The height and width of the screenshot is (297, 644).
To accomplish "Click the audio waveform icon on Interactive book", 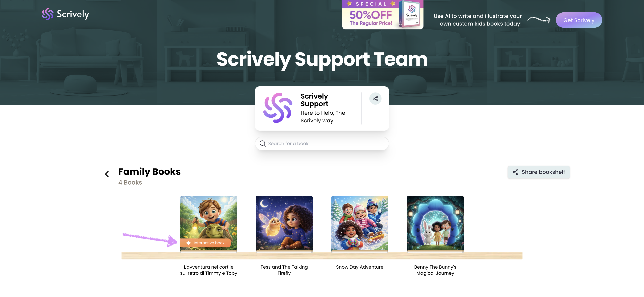I will click(x=188, y=243).
